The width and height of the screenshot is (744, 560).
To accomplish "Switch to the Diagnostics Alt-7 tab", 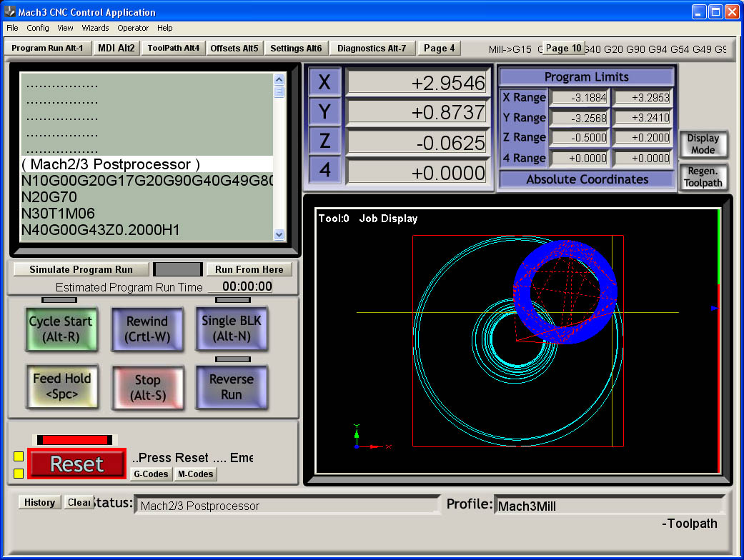I will tap(372, 49).
